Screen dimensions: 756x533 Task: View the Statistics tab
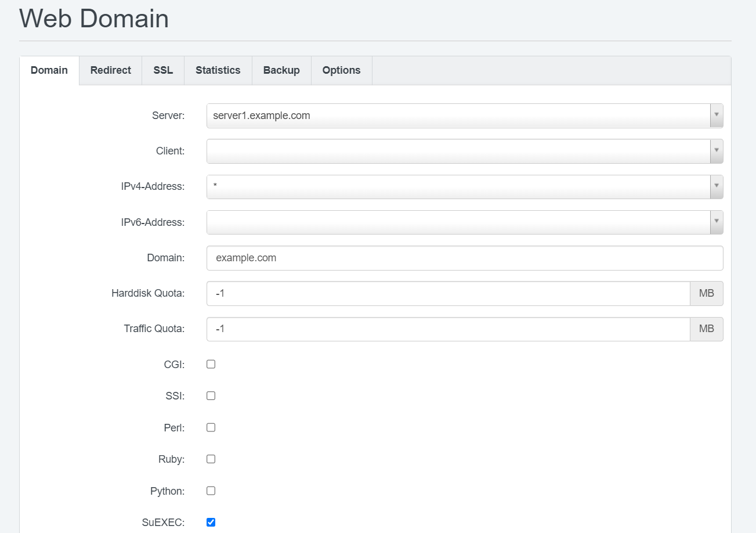218,70
